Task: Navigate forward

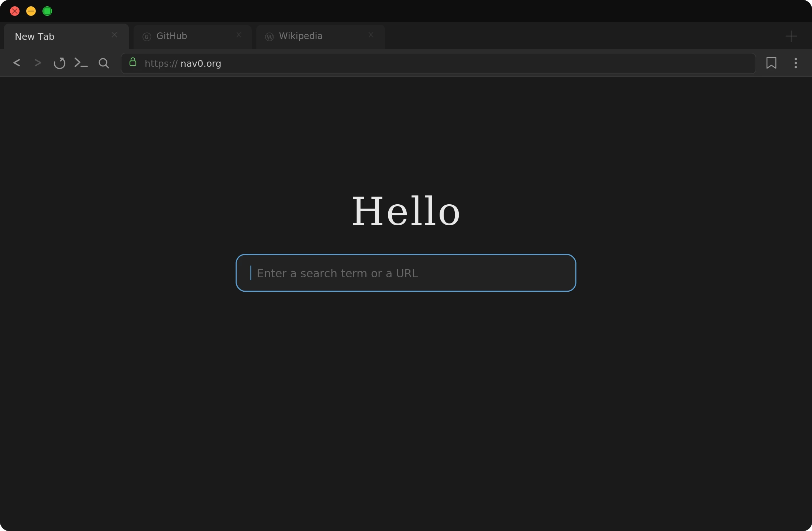Action: click(37, 63)
